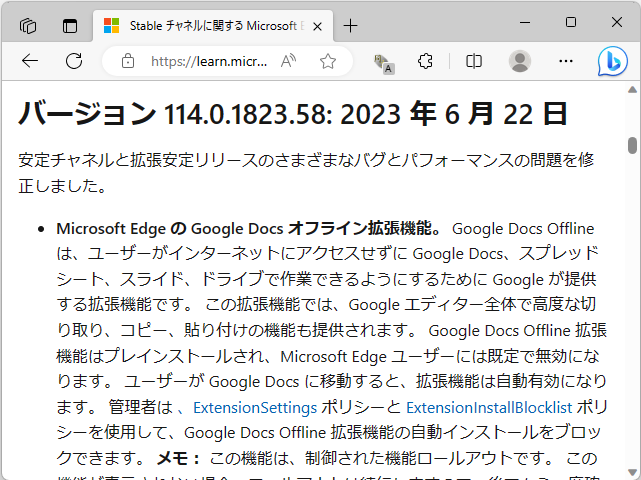
Task: Click paragraph starting 安定チャネルと拡張安定リリース
Action: coord(306,173)
